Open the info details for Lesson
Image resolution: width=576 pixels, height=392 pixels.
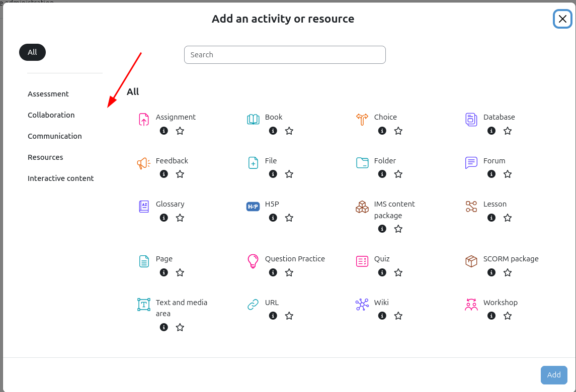(x=491, y=218)
